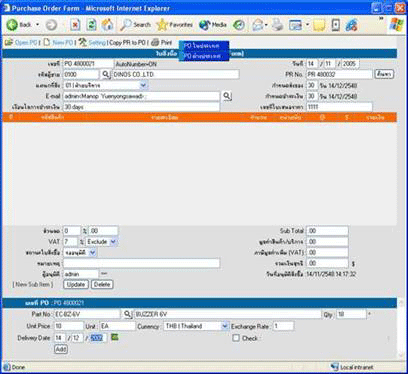This screenshot has width=408, height=374.
Task: Click the IE Forward arrow button
Action: [x=51, y=25]
